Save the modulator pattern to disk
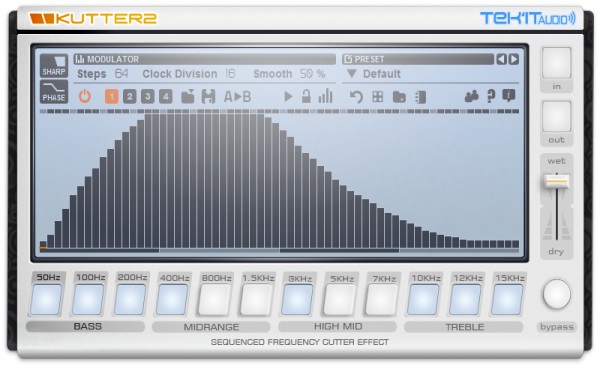This screenshot has height=370, width=600. click(208, 96)
